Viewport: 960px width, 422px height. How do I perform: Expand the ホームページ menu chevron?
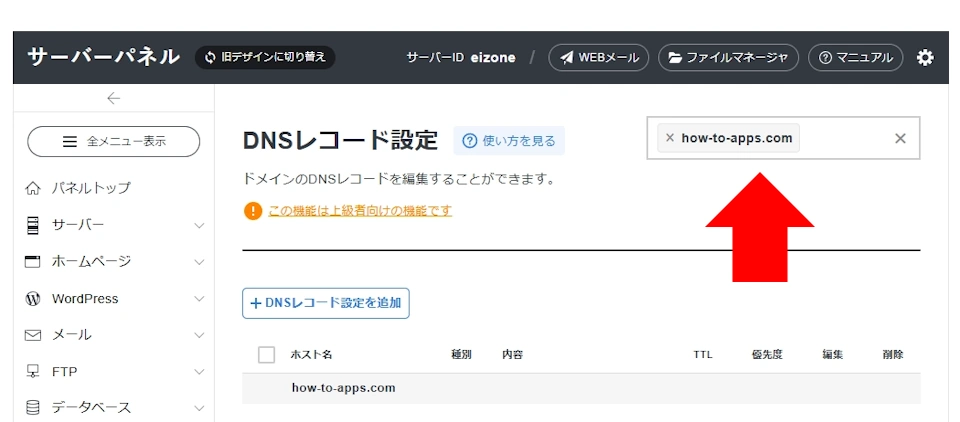pos(199,262)
